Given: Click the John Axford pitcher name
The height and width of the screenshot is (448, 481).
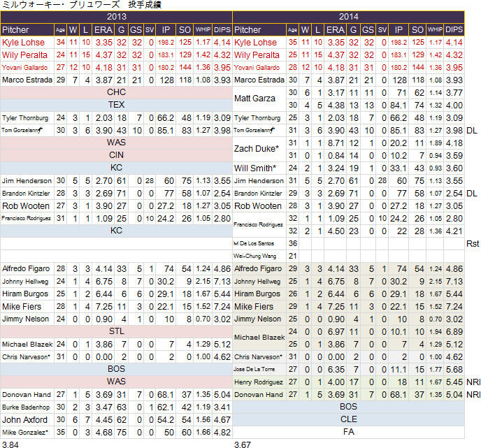Looking at the screenshot, I should coord(24,420).
